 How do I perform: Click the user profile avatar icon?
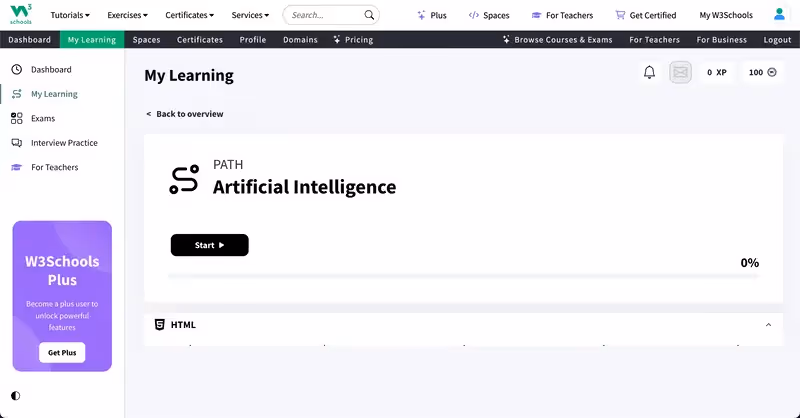click(779, 14)
